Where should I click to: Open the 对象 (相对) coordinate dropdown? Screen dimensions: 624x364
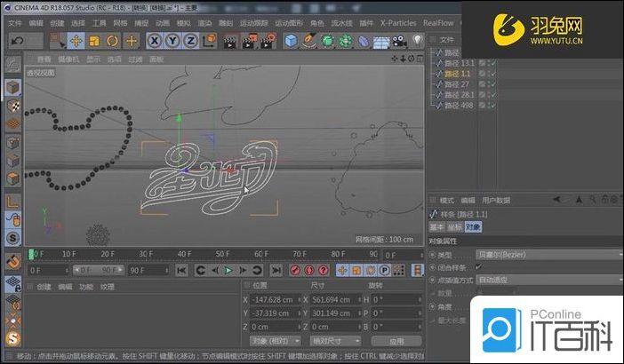[x=272, y=340]
